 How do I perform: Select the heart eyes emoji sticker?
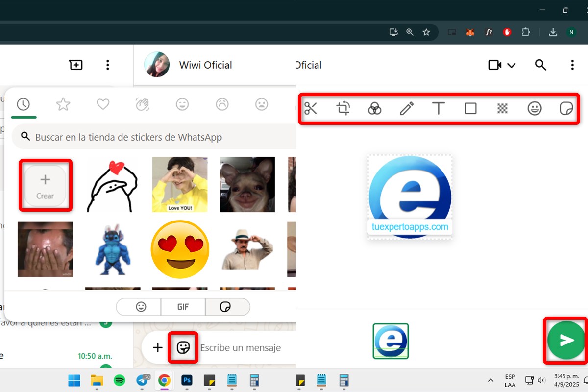tap(180, 249)
